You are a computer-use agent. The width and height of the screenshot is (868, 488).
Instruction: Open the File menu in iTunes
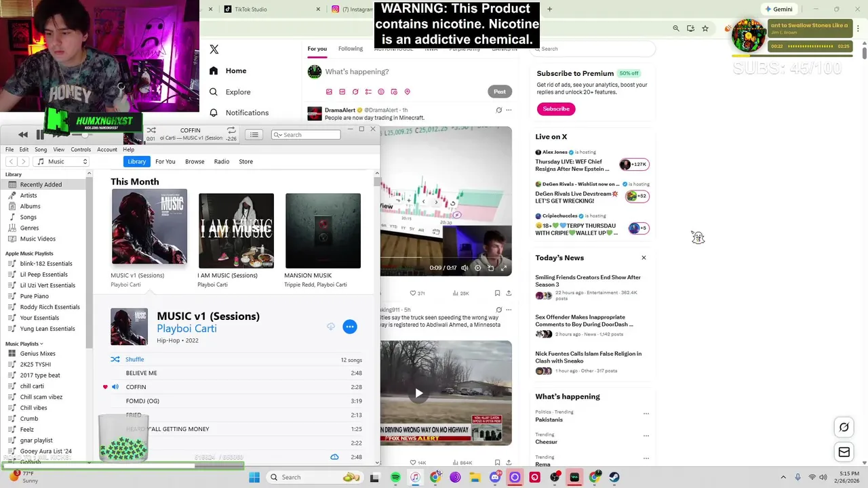9,149
